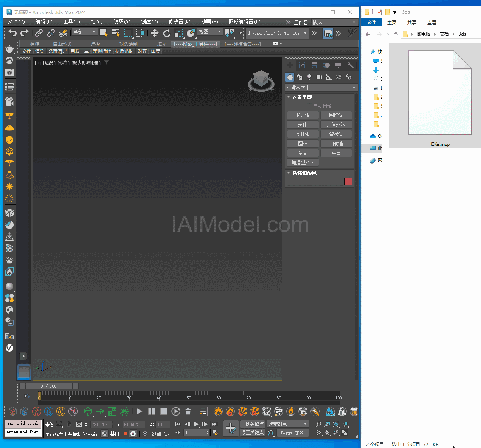Open the 图形编辑器(D) menu
The width and height of the screenshot is (481, 448).
pyautogui.click(x=245, y=22)
